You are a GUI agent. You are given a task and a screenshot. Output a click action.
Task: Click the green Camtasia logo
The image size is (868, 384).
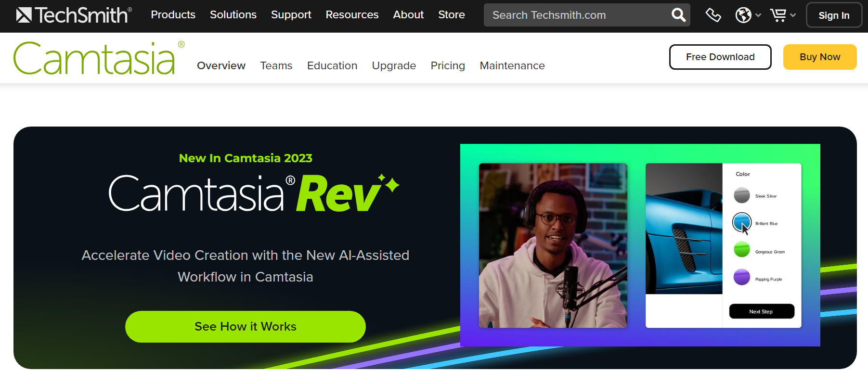pos(99,58)
